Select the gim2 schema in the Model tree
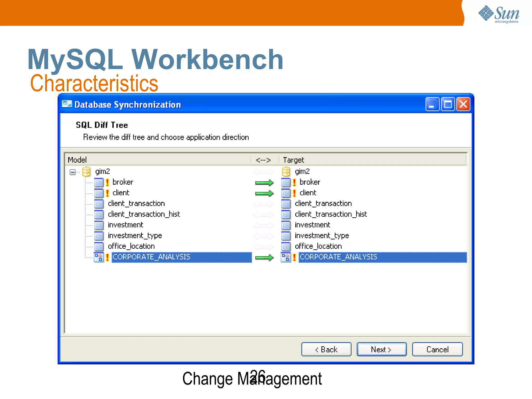The width and height of the screenshot is (532, 399). pos(103,172)
